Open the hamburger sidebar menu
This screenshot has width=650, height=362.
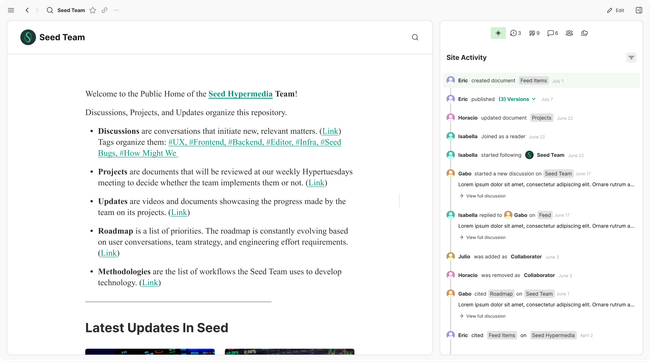11,10
